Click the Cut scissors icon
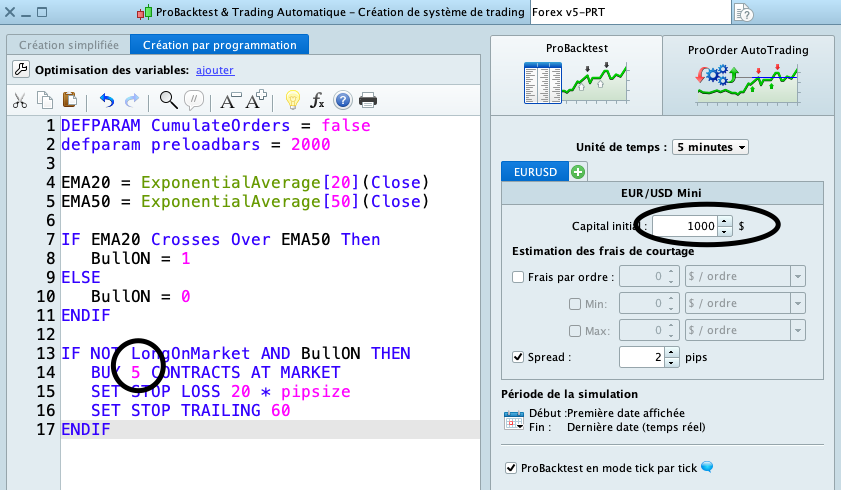Viewport: 841px width, 490px height. (x=20, y=100)
